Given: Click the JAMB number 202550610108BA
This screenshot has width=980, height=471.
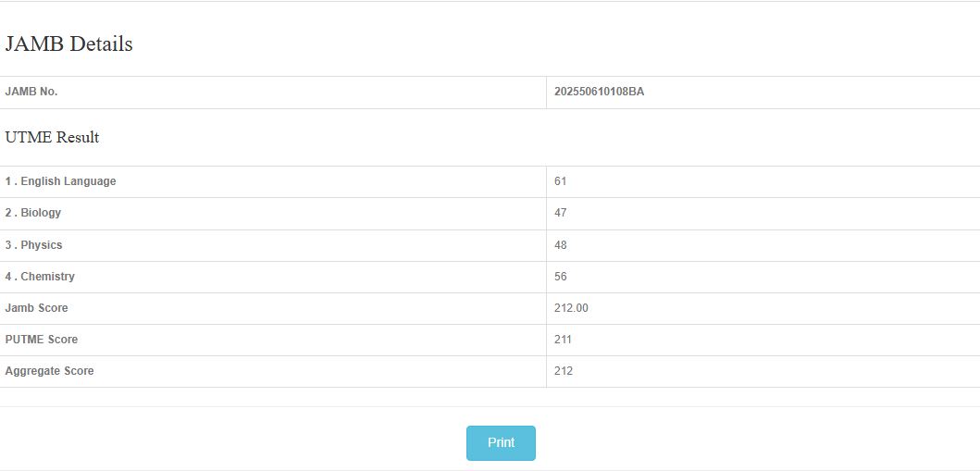Looking at the screenshot, I should (599, 92).
